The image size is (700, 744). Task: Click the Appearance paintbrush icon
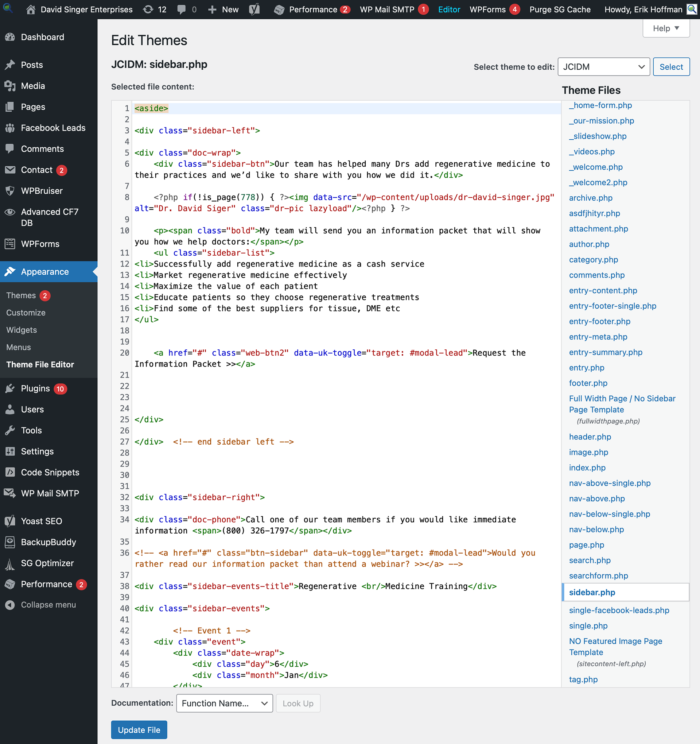[x=10, y=272]
